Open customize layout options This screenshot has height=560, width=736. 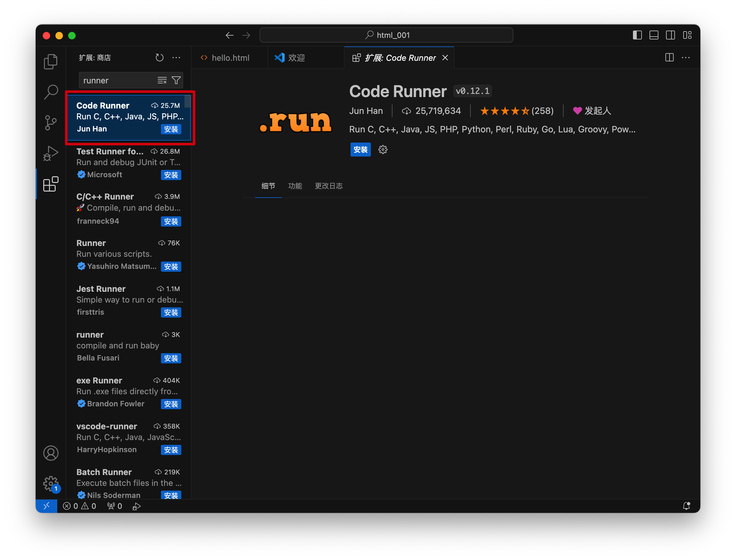tap(687, 35)
